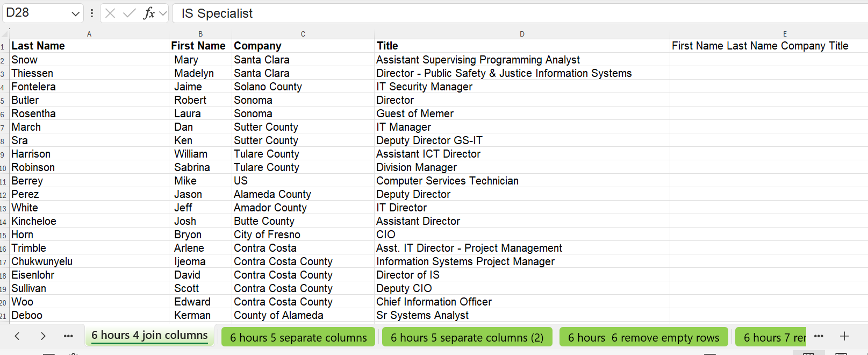Add a new sheet with the plus icon
Image resolution: width=868 pixels, height=355 pixels.
844,336
